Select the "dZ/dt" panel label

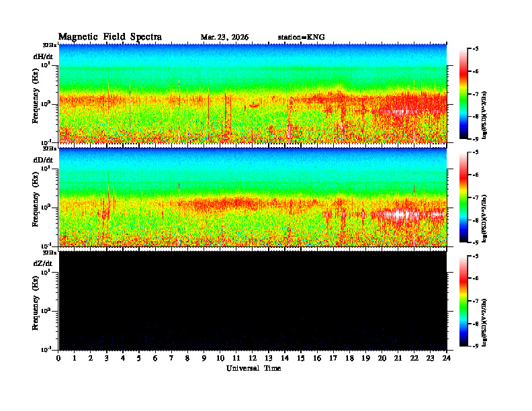point(43,263)
